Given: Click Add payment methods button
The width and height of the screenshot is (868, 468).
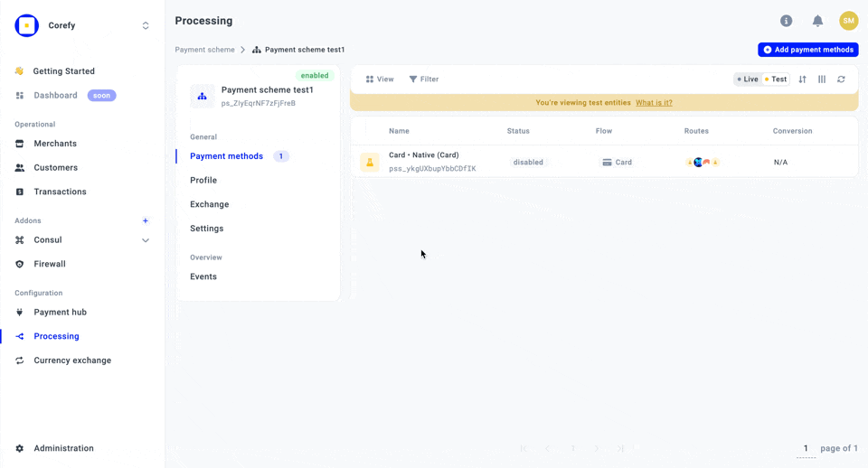Looking at the screenshot, I should point(808,50).
